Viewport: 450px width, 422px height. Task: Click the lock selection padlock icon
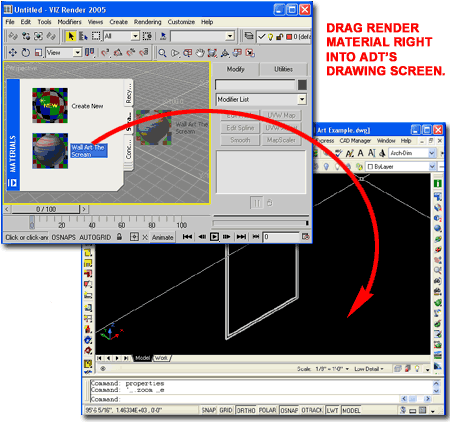click(x=119, y=237)
